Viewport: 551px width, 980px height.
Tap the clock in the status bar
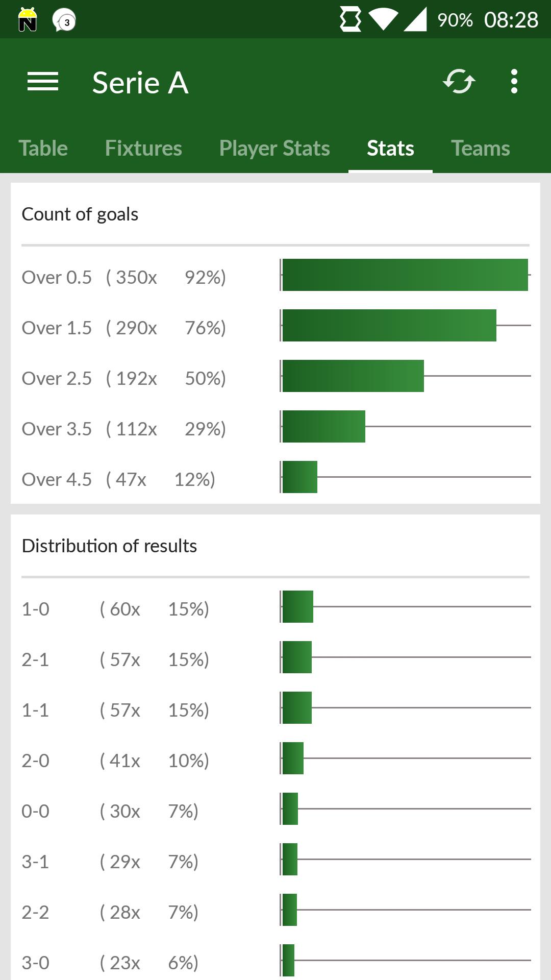pyautogui.click(x=512, y=19)
